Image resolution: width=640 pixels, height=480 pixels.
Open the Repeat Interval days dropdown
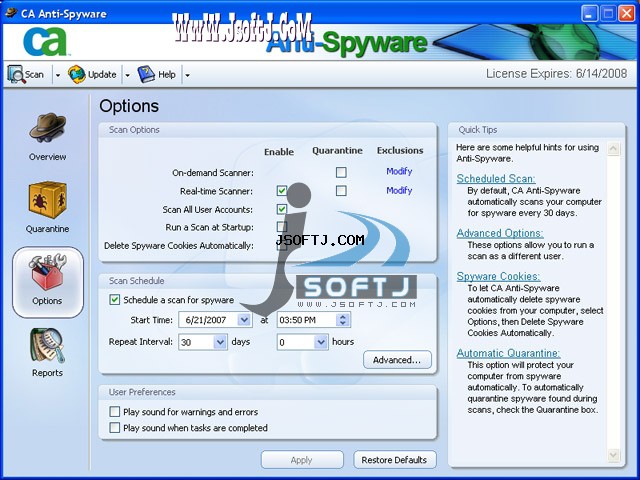[x=220, y=342]
